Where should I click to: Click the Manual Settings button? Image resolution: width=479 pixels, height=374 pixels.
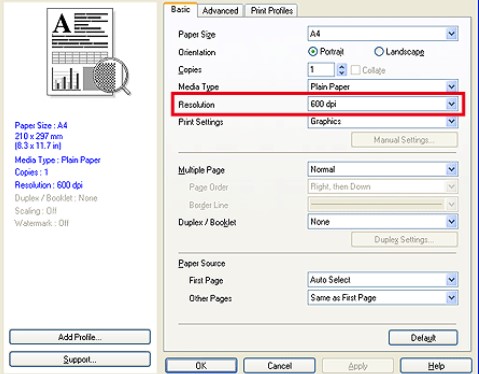404,140
